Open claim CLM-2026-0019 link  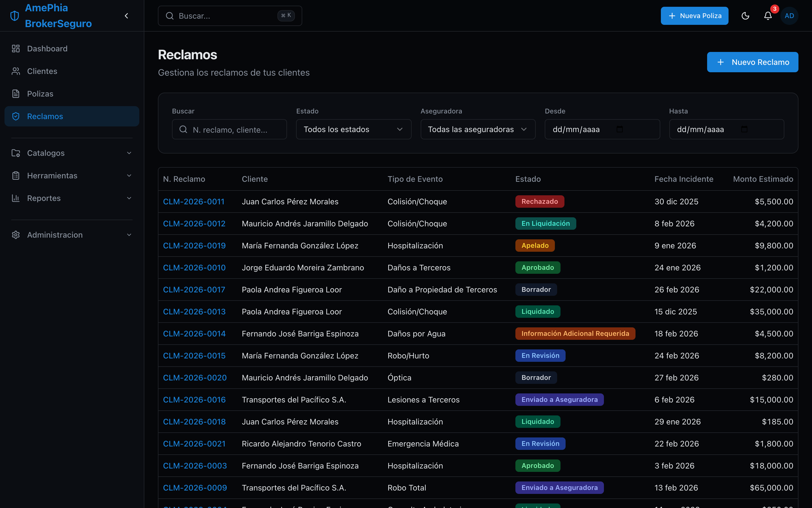[x=194, y=246]
